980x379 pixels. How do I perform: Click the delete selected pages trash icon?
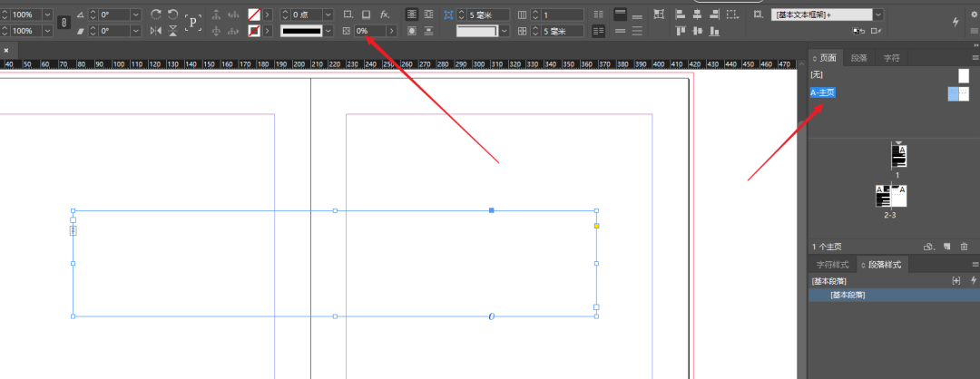pos(964,246)
